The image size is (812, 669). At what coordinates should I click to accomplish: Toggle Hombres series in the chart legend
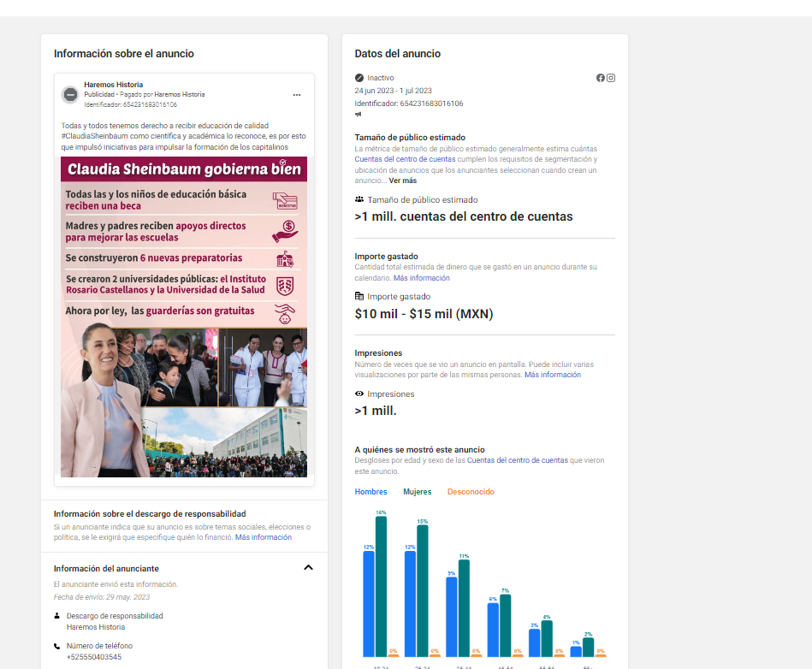pyautogui.click(x=370, y=492)
